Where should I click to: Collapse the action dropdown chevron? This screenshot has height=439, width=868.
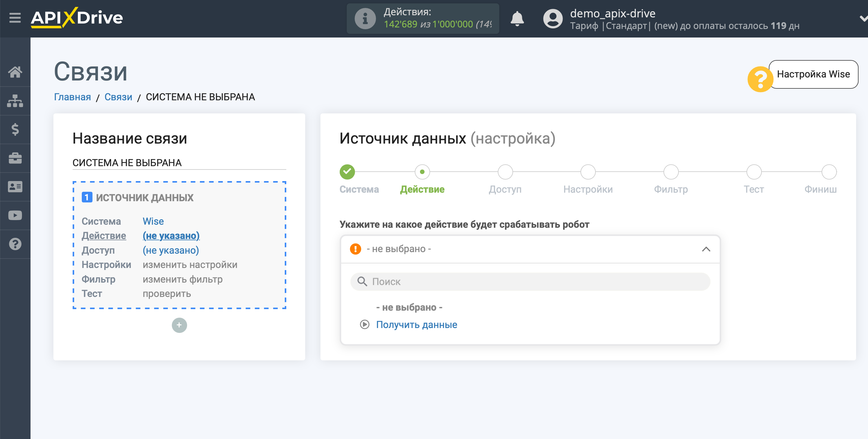(706, 249)
